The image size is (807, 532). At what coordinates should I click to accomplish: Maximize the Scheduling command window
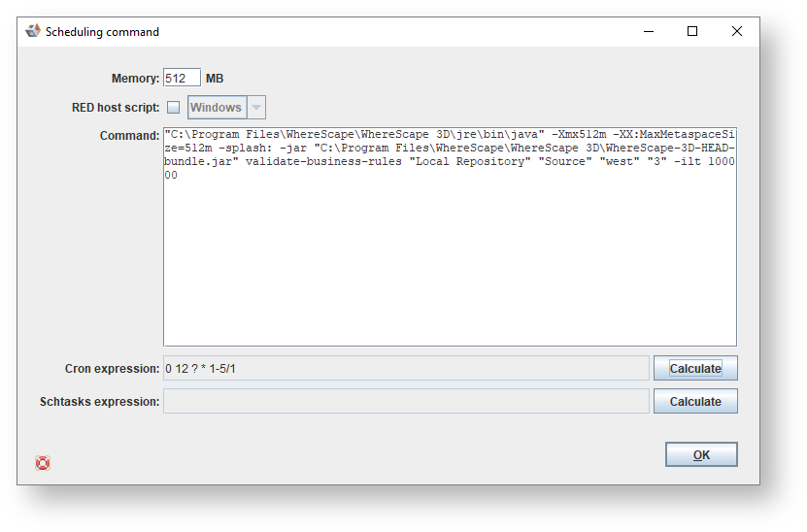point(692,31)
